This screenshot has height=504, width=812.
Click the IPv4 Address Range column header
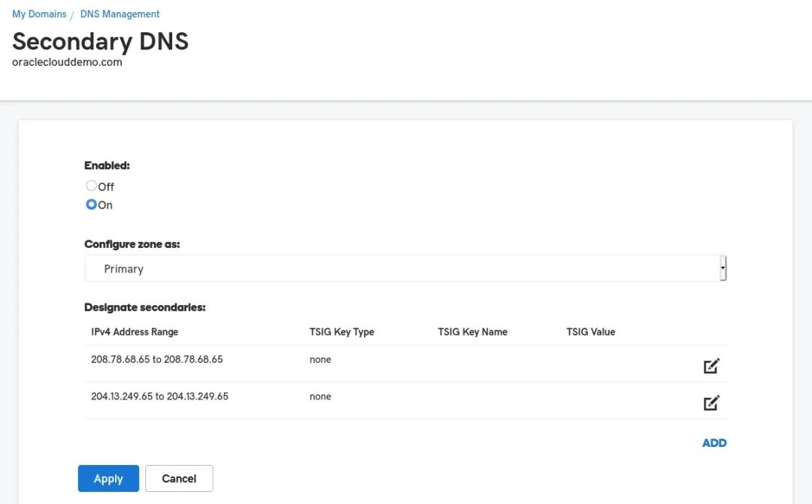click(x=135, y=332)
